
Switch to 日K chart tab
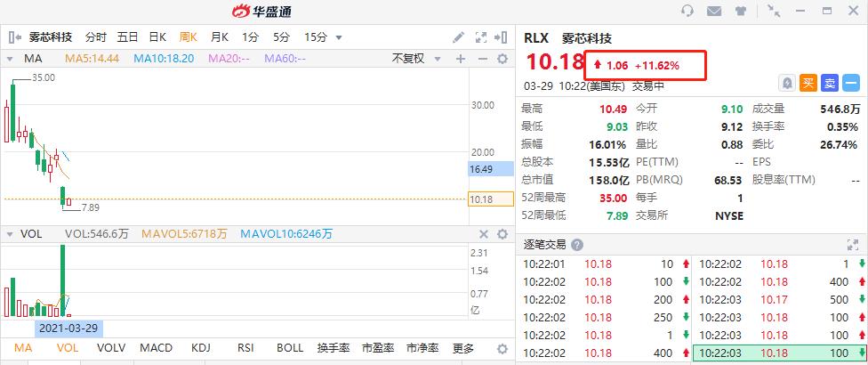pyautogui.click(x=157, y=37)
